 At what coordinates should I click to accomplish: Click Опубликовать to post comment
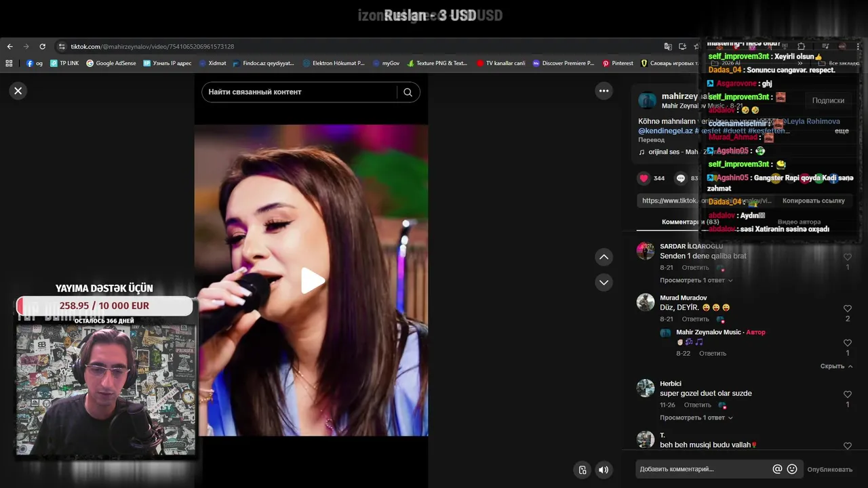[829, 469]
